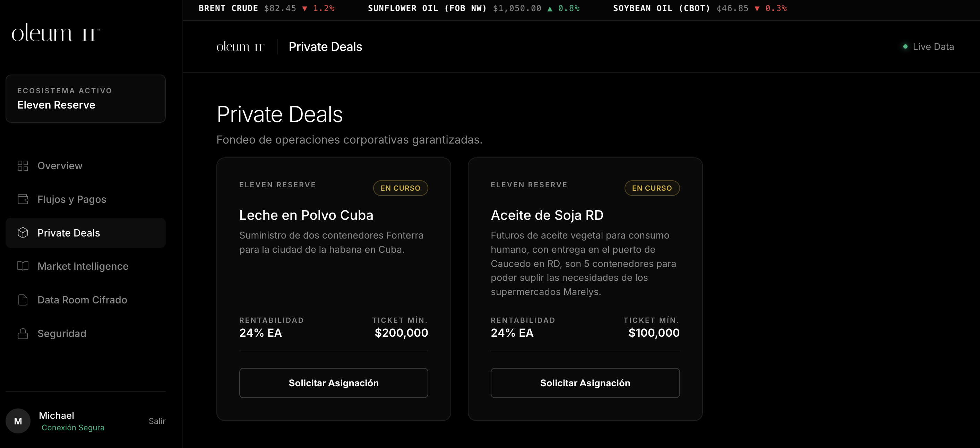Screen dimensions: 980x448
Task: Open Market Intelligence via its book icon
Action: coord(23,266)
